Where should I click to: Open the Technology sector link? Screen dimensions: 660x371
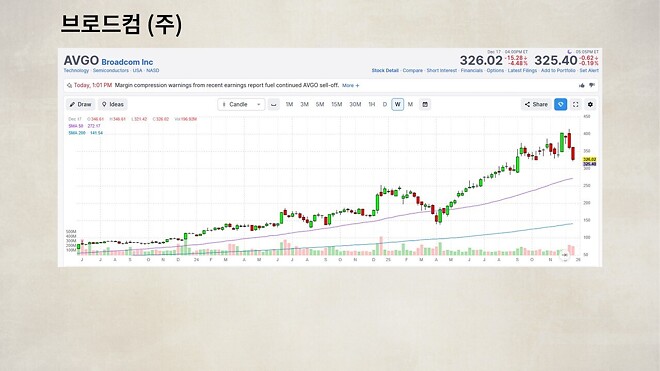click(76, 70)
